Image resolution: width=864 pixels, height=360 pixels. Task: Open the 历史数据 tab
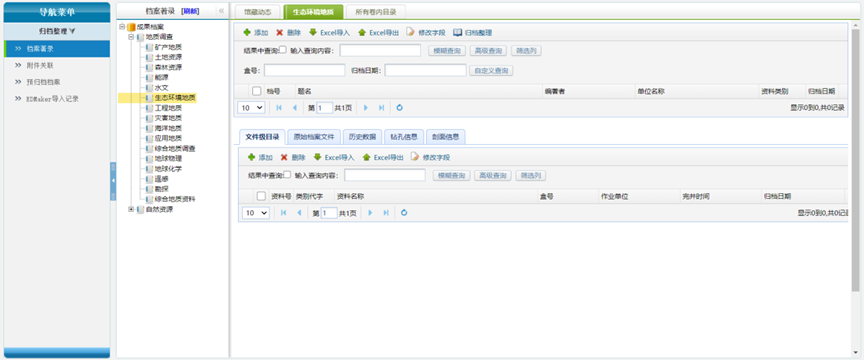tap(362, 137)
